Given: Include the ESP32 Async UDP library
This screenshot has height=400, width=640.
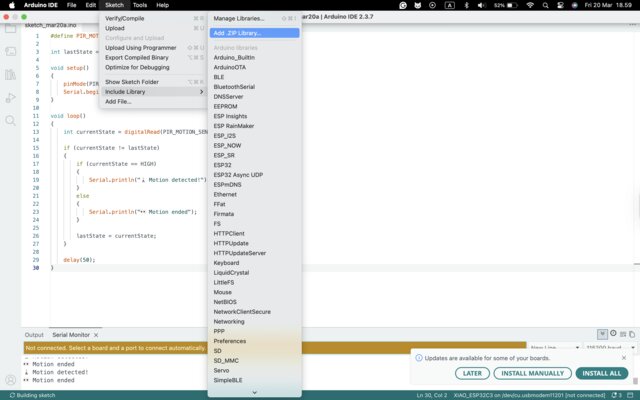Looking at the screenshot, I should coord(254,175).
